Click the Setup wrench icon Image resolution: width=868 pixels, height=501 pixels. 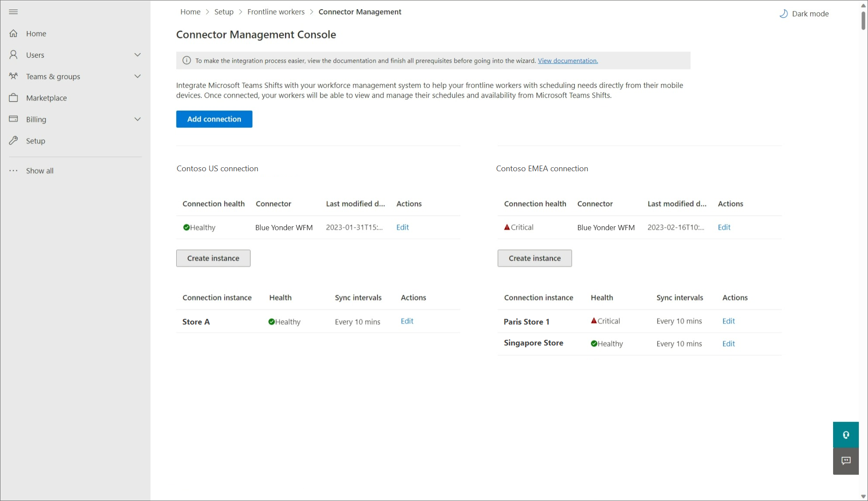pos(14,141)
